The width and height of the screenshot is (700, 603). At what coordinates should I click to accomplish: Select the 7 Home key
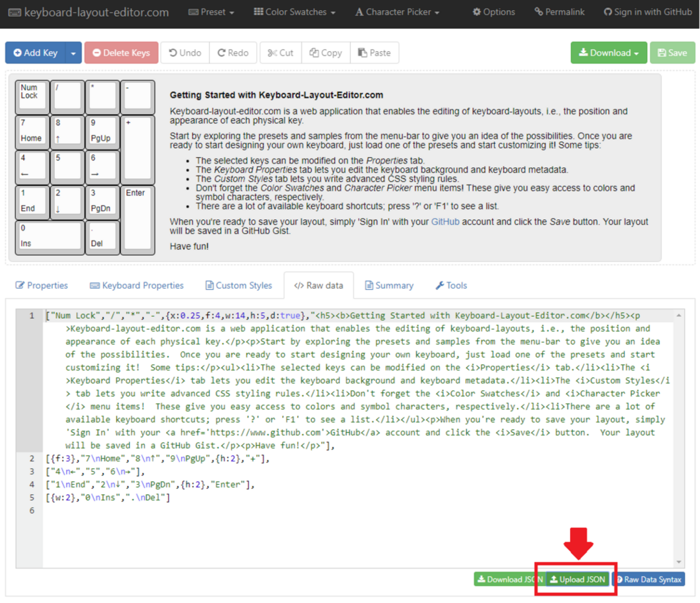tap(32, 132)
